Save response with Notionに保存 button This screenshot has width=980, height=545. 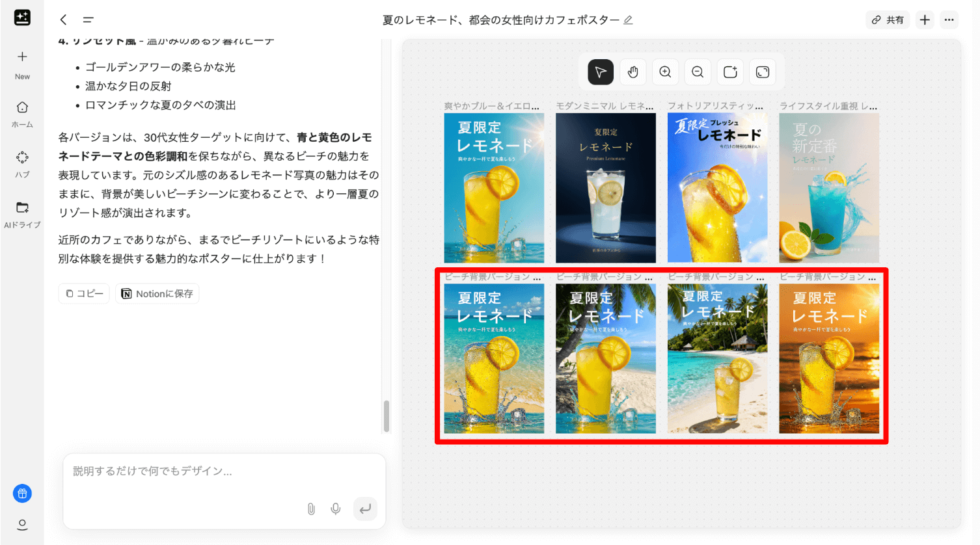pyautogui.click(x=157, y=294)
